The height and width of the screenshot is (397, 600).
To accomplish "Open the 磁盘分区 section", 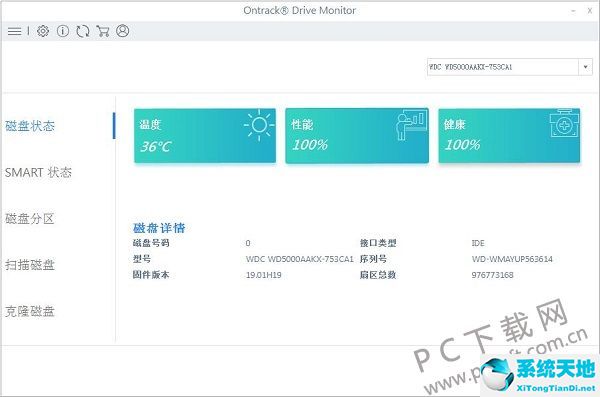I will pyautogui.click(x=29, y=219).
